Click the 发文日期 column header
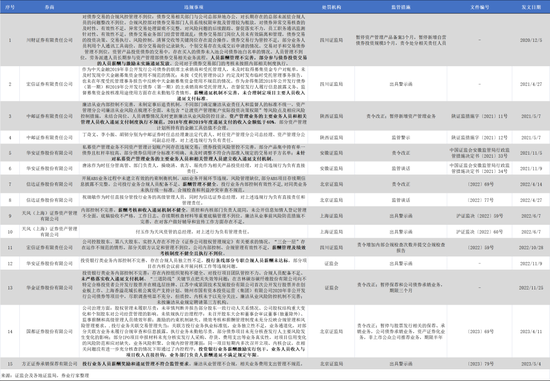The height and width of the screenshot is (381, 550). point(531,7)
